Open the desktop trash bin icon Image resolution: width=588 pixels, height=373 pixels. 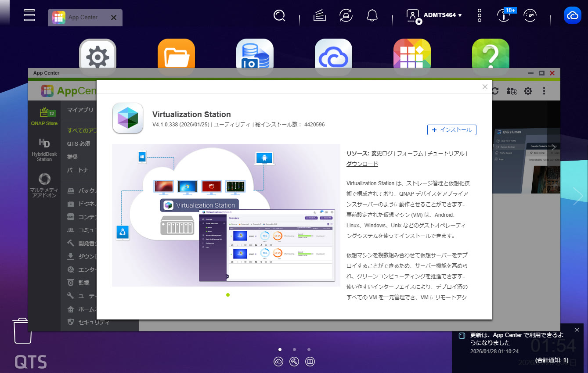[22, 330]
